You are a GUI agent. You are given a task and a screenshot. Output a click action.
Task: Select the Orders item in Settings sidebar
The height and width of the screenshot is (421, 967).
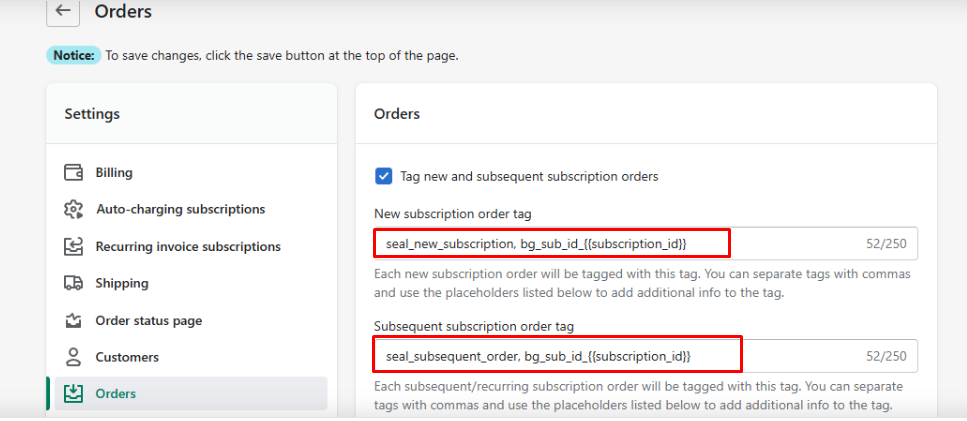coord(116,393)
